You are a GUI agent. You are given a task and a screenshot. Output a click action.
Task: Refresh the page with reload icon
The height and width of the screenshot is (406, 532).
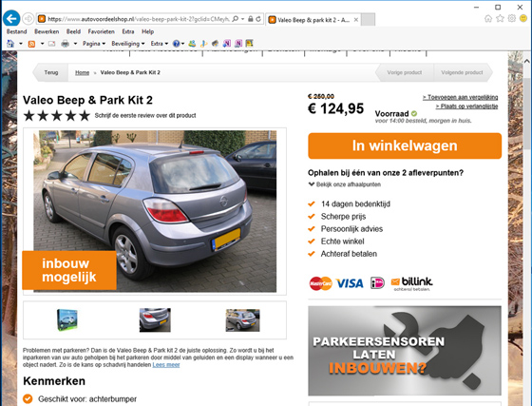coord(258,19)
